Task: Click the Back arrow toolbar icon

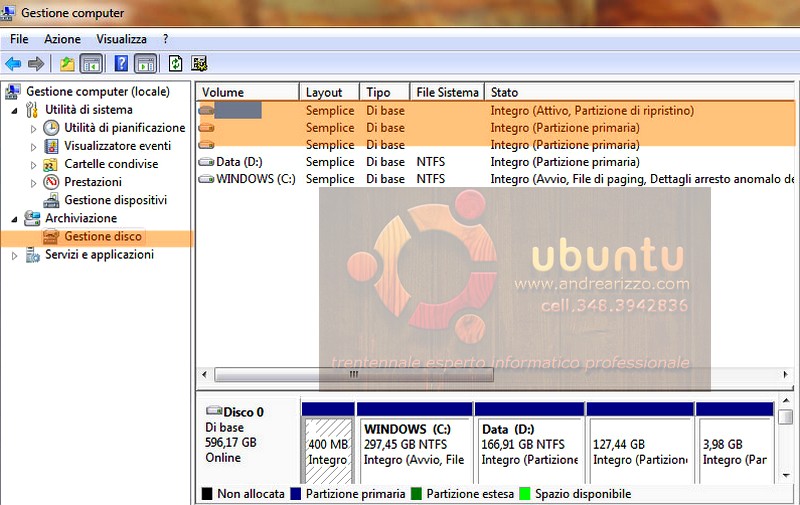Action: (13, 64)
